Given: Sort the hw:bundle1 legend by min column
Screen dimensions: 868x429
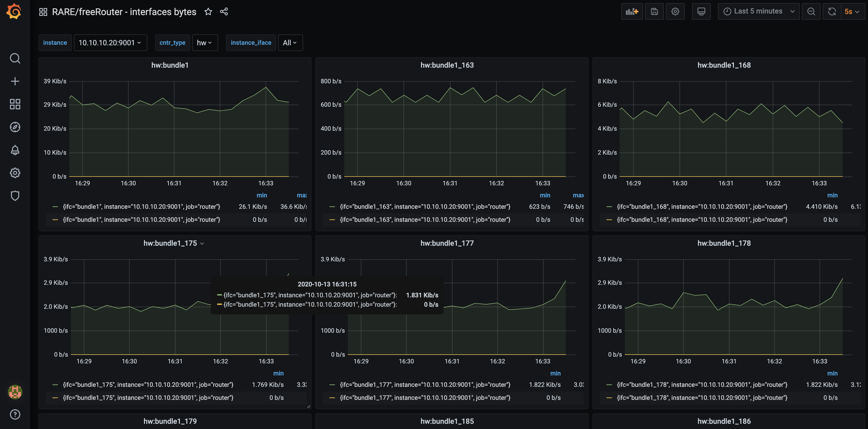Looking at the screenshot, I should [x=261, y=195].
